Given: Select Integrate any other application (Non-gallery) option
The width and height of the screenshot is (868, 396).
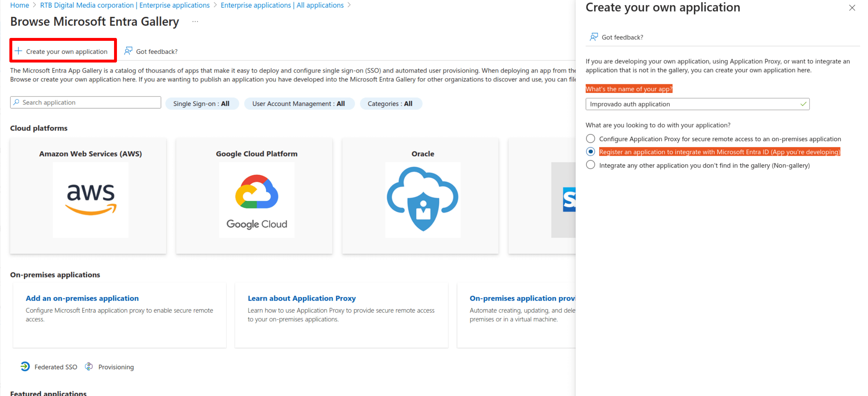Looking at the screenshot, I should pyautogui.click(x=590, y=165).
